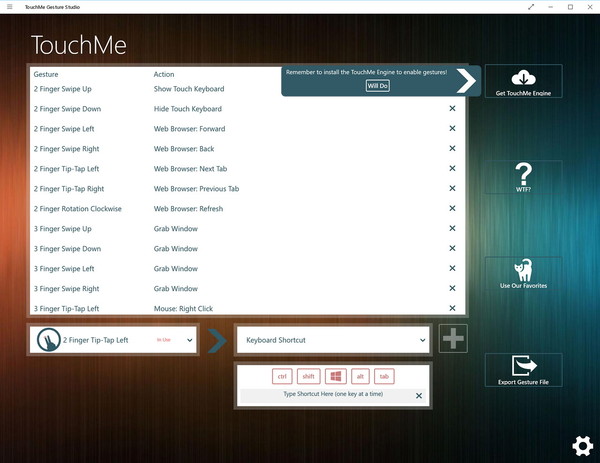
Task: Add gesture with the plus button
Action: pos(453,339)
